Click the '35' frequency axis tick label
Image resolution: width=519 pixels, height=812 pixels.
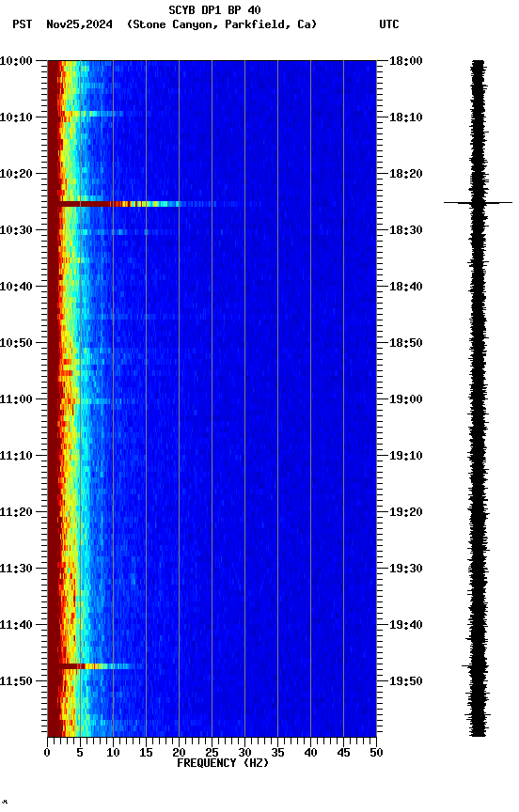[277, 753]
